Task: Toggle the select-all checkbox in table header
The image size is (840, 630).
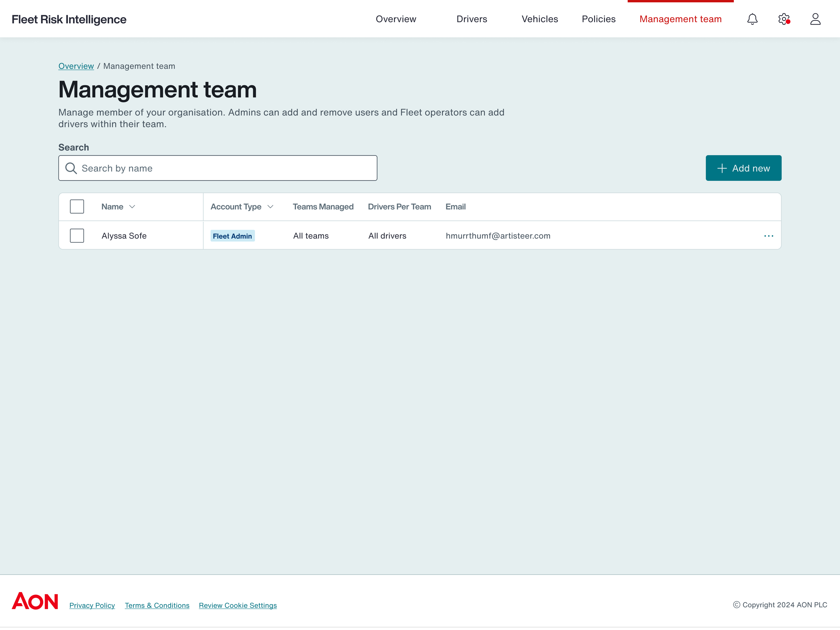Action: (x=77, y=207)
